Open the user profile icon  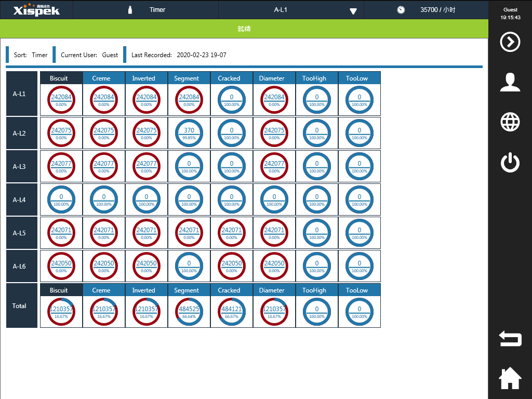(x=510, y=82)
